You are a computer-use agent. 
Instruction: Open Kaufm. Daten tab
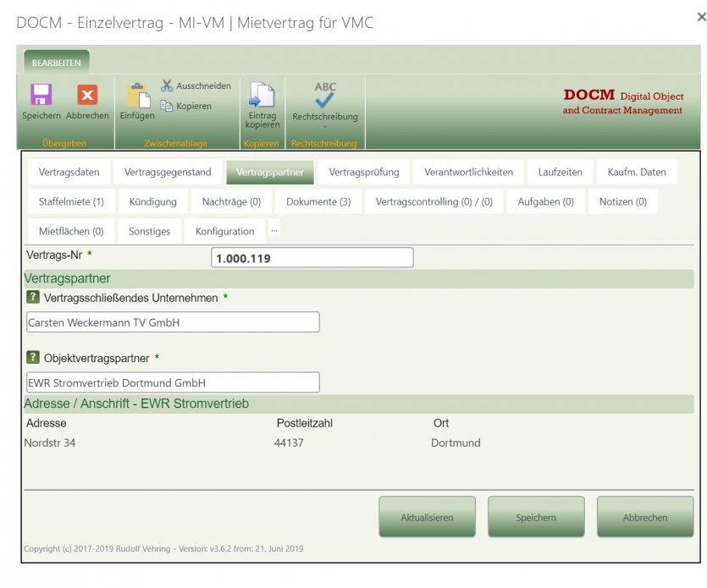point(637,172)
